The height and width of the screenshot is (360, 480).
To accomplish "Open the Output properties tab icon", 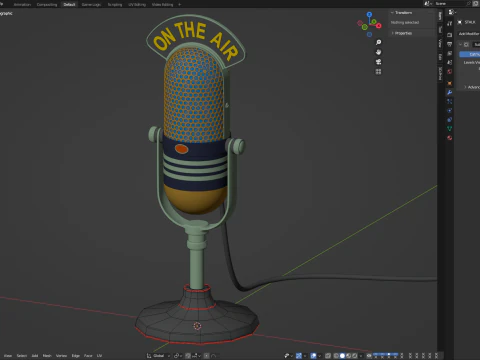I will click(450, 44).
